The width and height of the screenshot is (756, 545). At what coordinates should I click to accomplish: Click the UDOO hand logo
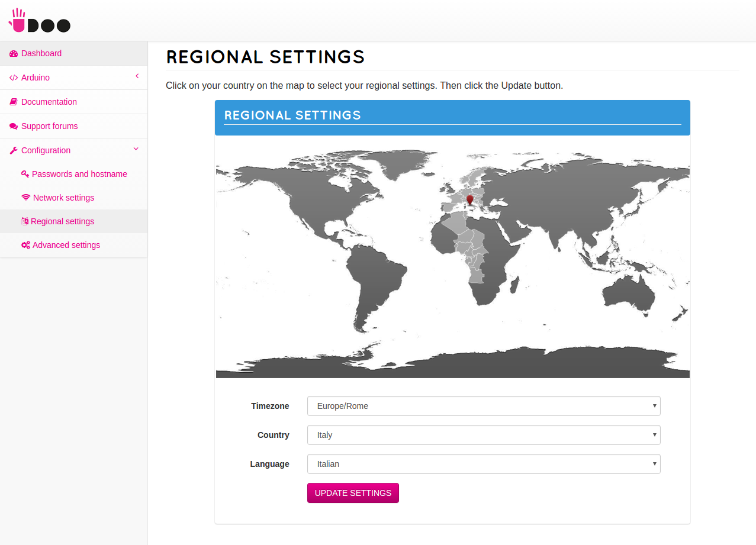[x=40, y=21]
